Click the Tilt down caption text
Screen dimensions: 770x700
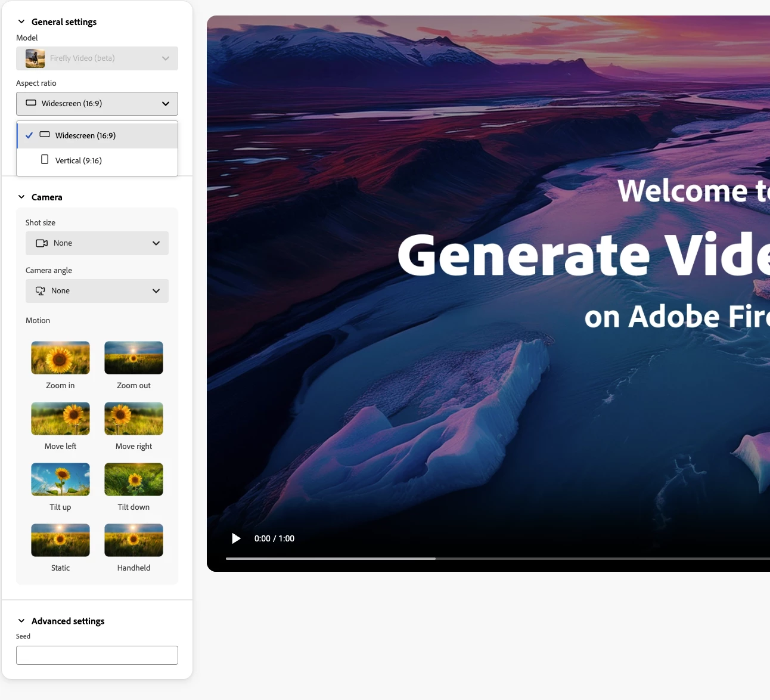[133, 507]
